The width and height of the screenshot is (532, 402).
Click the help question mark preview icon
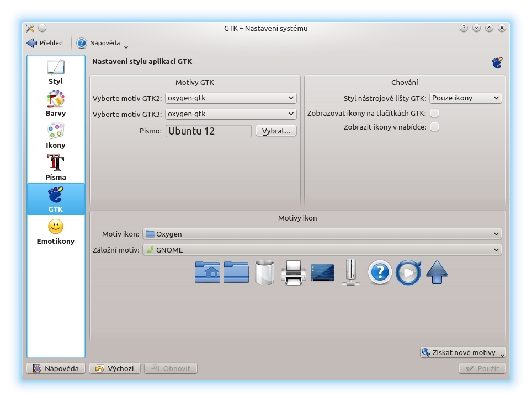click(380, 272)
